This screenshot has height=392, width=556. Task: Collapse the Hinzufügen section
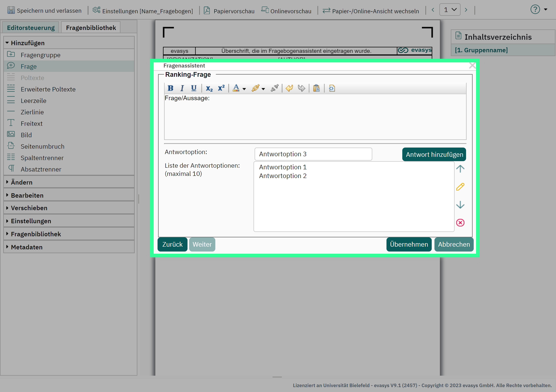tap(69, 43)
